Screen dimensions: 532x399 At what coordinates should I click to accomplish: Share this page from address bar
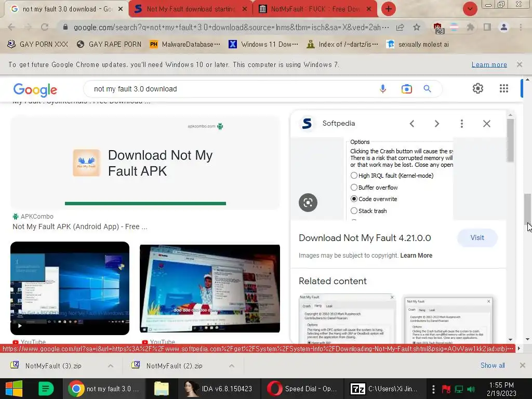click(x=400, y=27)
